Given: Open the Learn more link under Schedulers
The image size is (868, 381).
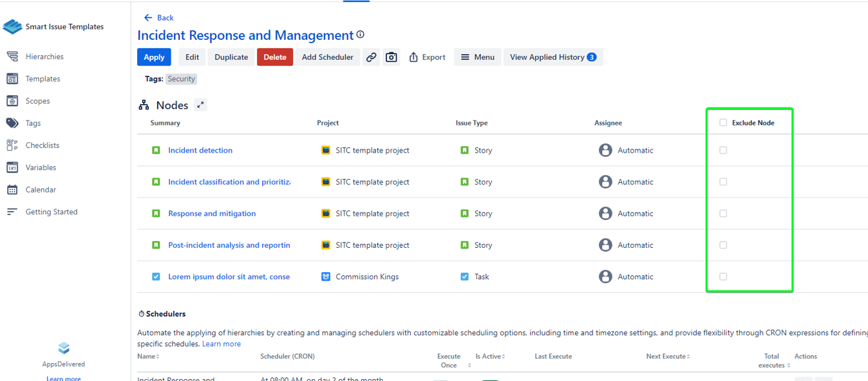Looking at the screenshot, I should [222, 344].
